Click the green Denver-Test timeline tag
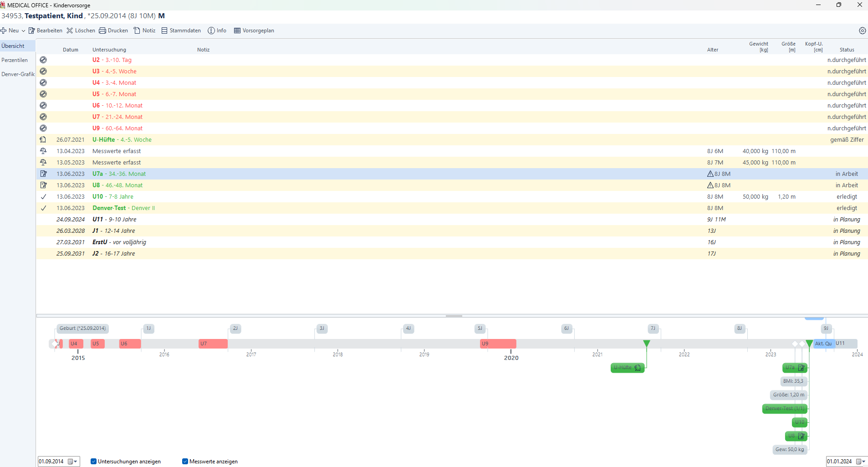Screen dimensions: 868x467 [x=785, y=409]
